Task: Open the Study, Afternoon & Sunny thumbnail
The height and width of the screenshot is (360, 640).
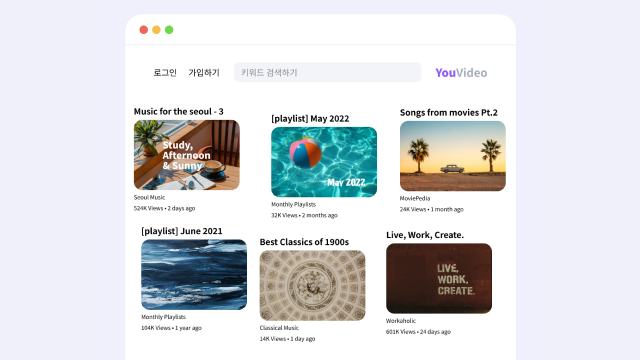Action: click(x=187, y=155)
